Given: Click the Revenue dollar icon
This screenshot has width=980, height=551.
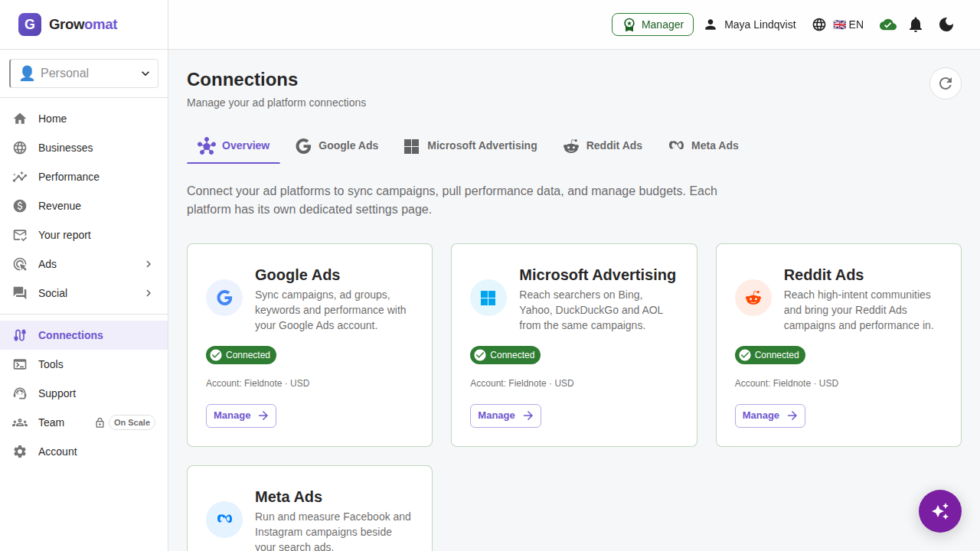Looking at the screenshot, I should (x=20, y=206).
